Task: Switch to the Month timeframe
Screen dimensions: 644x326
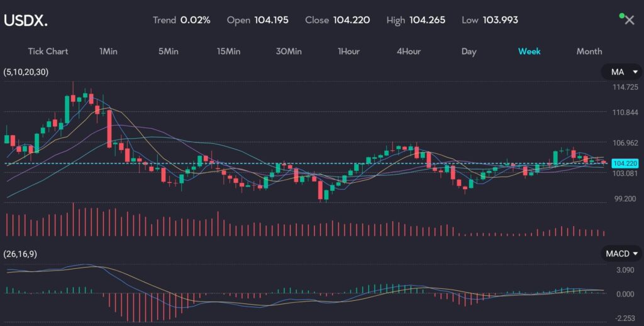Action: tap(589, 52)
